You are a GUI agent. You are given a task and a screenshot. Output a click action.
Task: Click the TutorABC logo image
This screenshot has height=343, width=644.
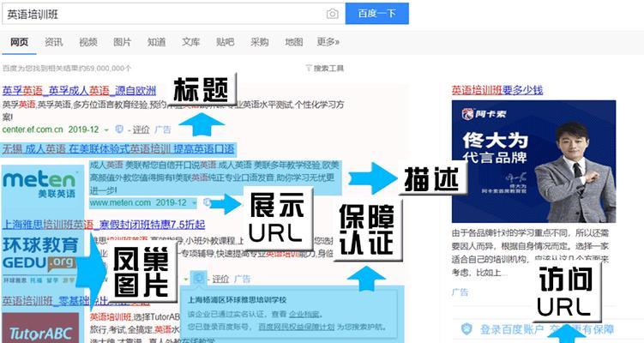[x=40, y=328]
